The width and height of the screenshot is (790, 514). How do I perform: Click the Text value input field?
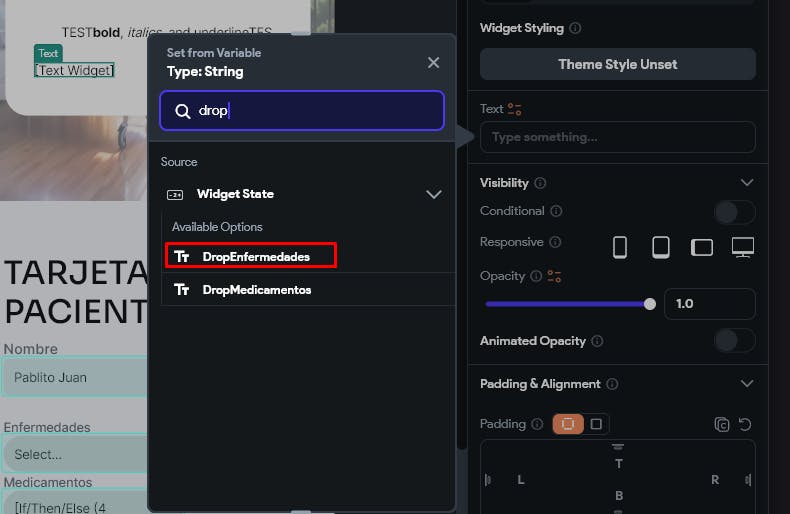coord(617,137)
